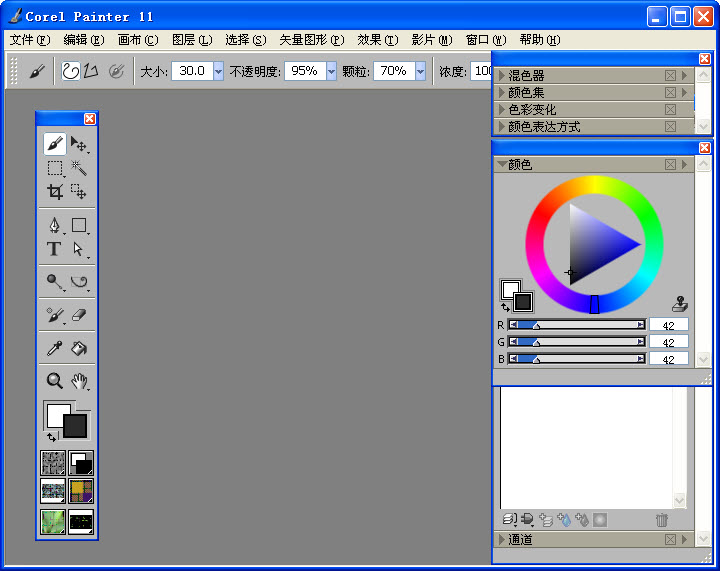
Task: Open the opacity dropdown arrow
Action: point(332,71)
